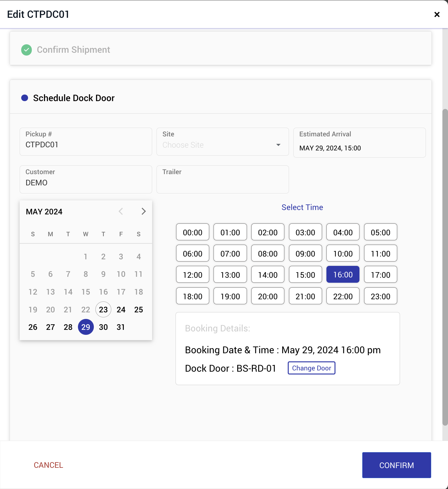Select the 19:00 time slot
448x489 pixels.
(230, 296)
